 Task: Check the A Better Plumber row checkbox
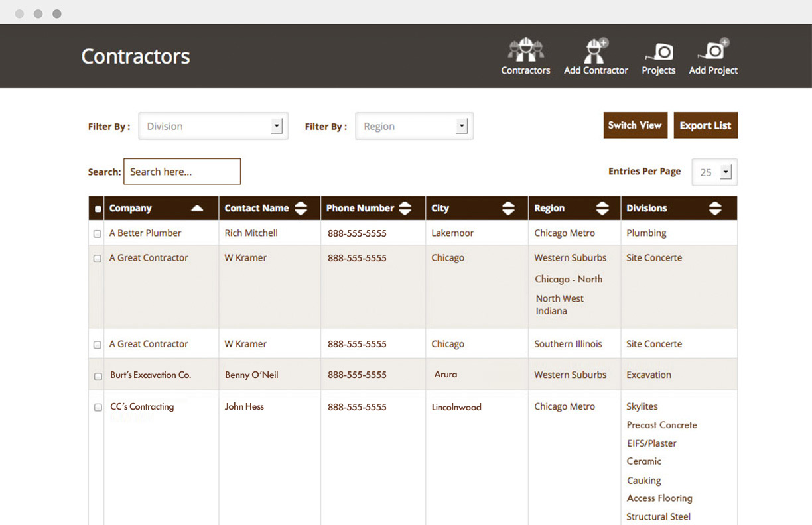pos(98,234)
